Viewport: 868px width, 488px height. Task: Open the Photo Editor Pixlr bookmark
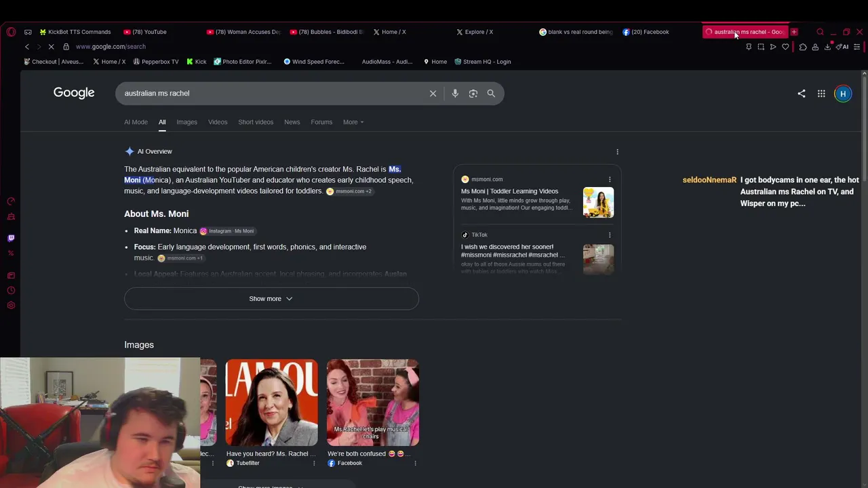(243, 62)
